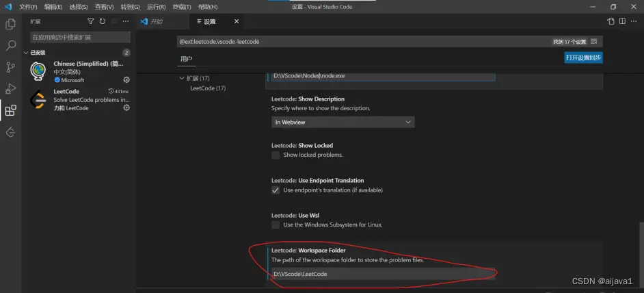Split the editor to the right
The width and height of the screenshot is (644, 293).
(622, 21)
